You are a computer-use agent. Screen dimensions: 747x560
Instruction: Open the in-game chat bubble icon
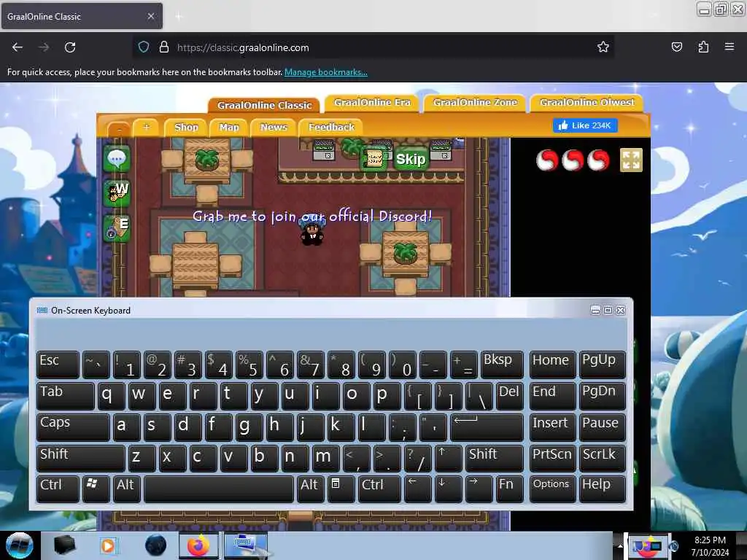tap(117, 158)
